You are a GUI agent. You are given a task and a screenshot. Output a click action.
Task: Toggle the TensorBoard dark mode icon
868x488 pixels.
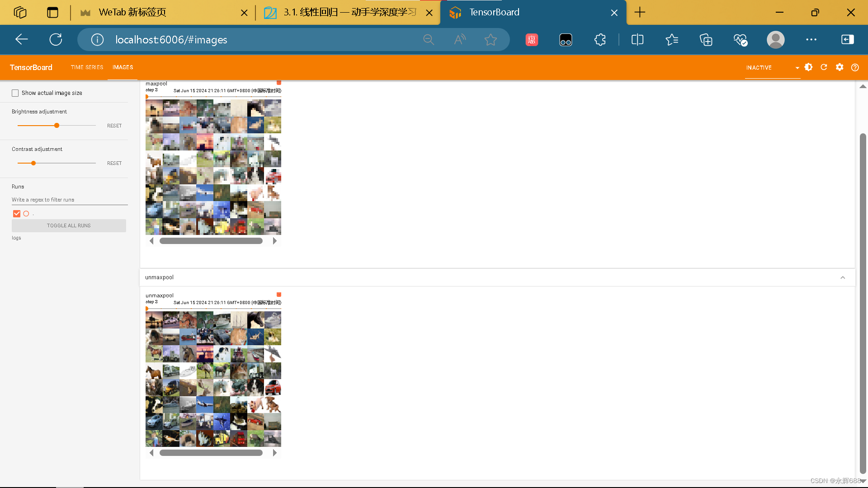coord(808,67)
